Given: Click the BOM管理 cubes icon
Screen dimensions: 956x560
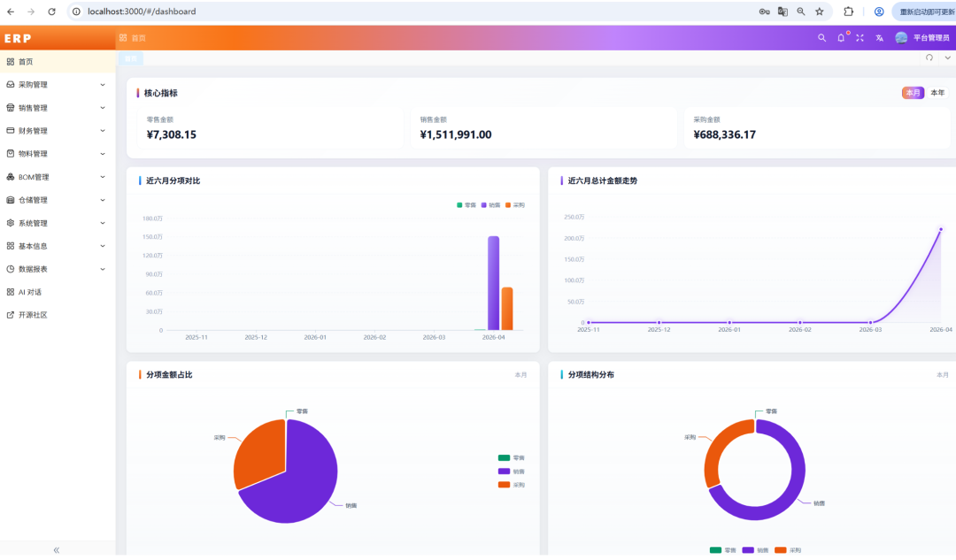Looking at the screenshot, I should (x=11, y=177).
